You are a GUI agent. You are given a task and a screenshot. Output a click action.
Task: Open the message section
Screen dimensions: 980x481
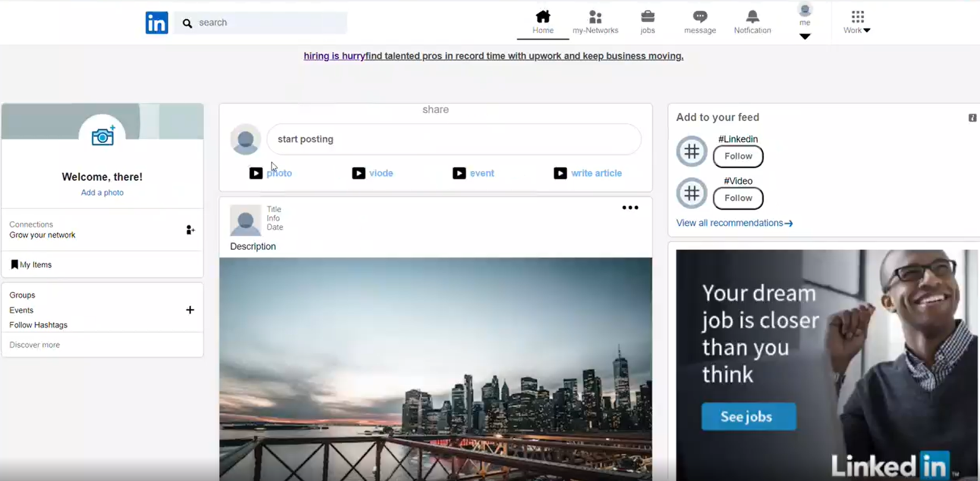(700, 22)
